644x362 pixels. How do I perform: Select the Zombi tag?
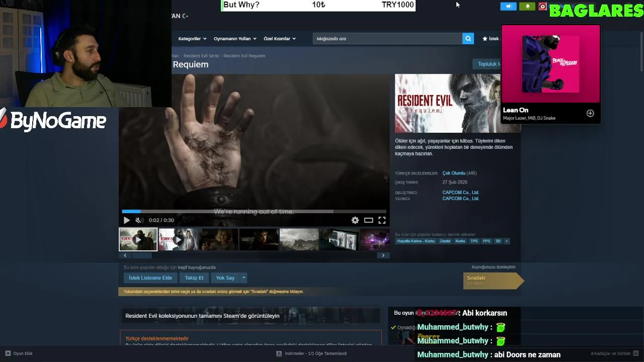pos(445,241)
